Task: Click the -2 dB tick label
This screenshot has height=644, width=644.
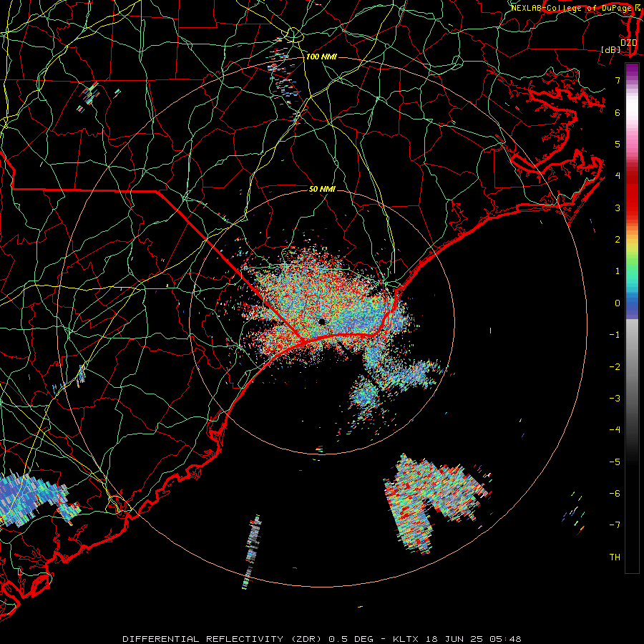Action: (x=615, y=366)
